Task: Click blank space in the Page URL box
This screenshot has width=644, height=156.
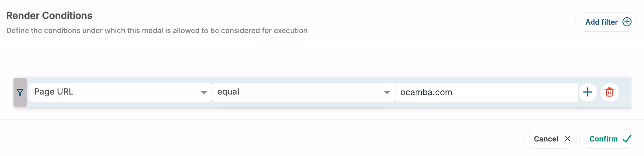Action: tap(135, 92)
